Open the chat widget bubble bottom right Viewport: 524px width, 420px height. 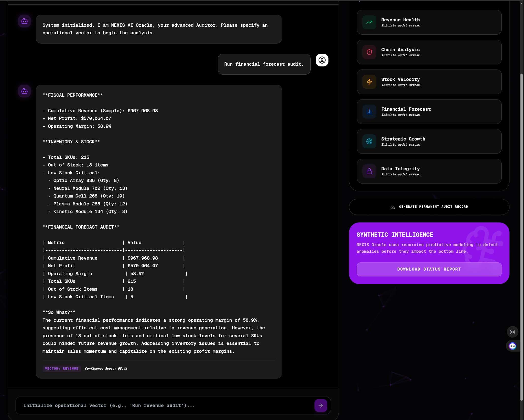click(x=513, y=346)
